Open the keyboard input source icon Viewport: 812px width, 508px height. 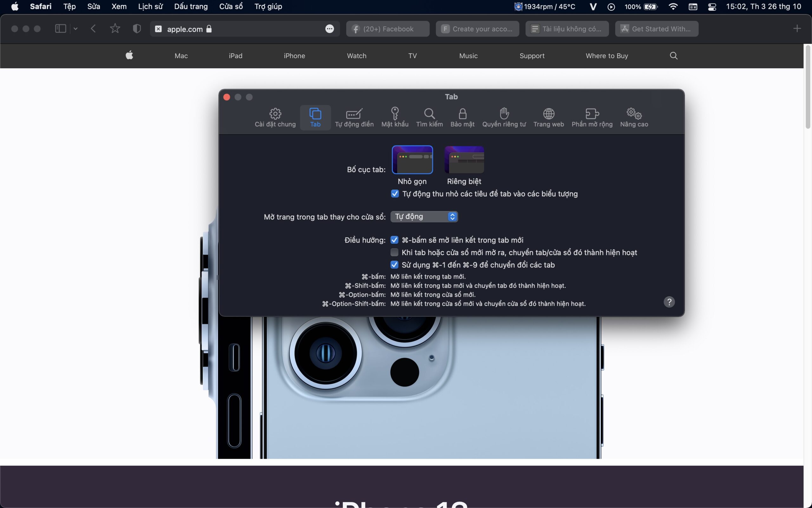point(692,7)
